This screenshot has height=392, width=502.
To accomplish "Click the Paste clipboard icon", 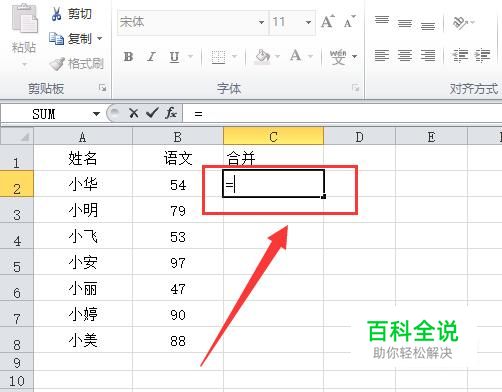I will (24, 18).
